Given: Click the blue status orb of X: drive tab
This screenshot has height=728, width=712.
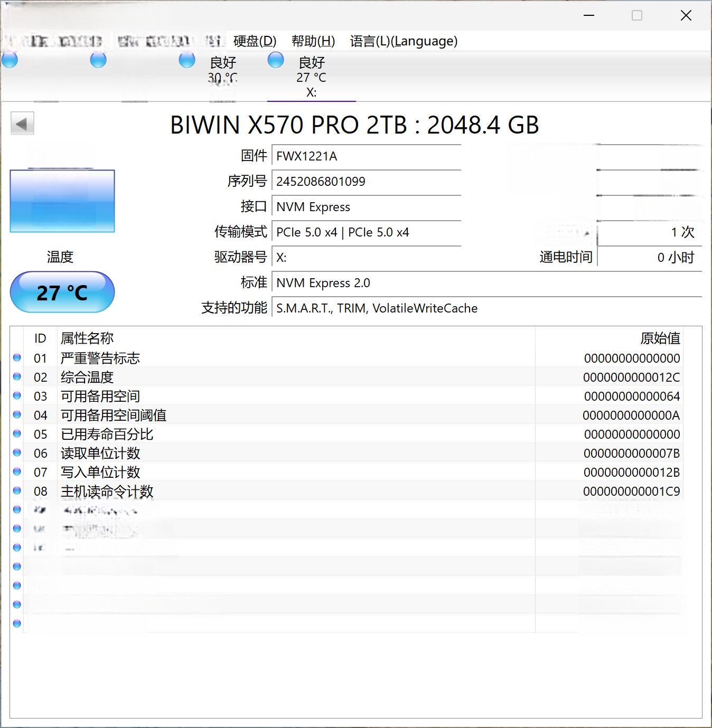Looking at the screenshot, I should click(276, 60).
